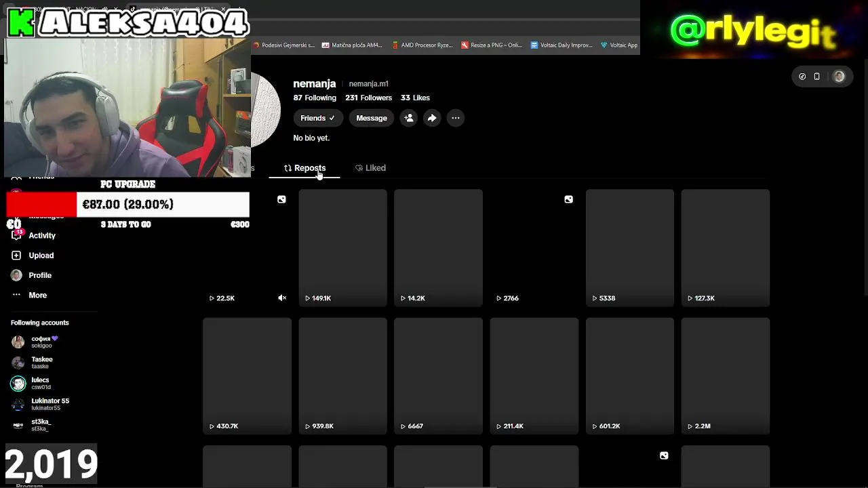This screenshot has width=868, height=488.
Task: Open Resize a PNG bookmark
Action: click(492, 45)
